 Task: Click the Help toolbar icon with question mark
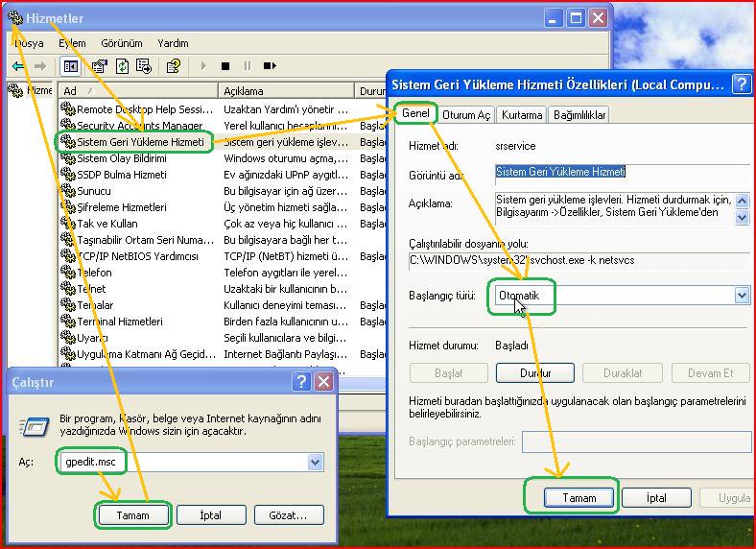[174, 66]
